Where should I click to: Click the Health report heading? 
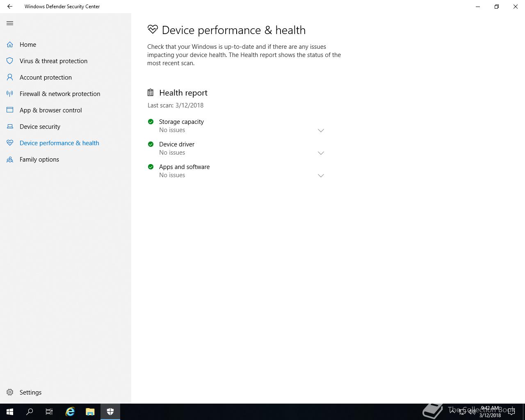tap(183, 93)
